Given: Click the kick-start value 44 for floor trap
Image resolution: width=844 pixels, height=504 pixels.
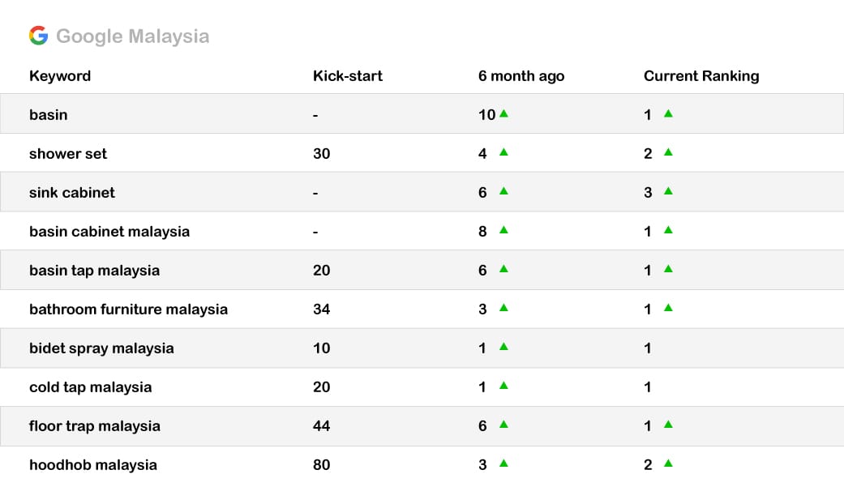Looking at the screenshot, I should click(x=321, y=426).
